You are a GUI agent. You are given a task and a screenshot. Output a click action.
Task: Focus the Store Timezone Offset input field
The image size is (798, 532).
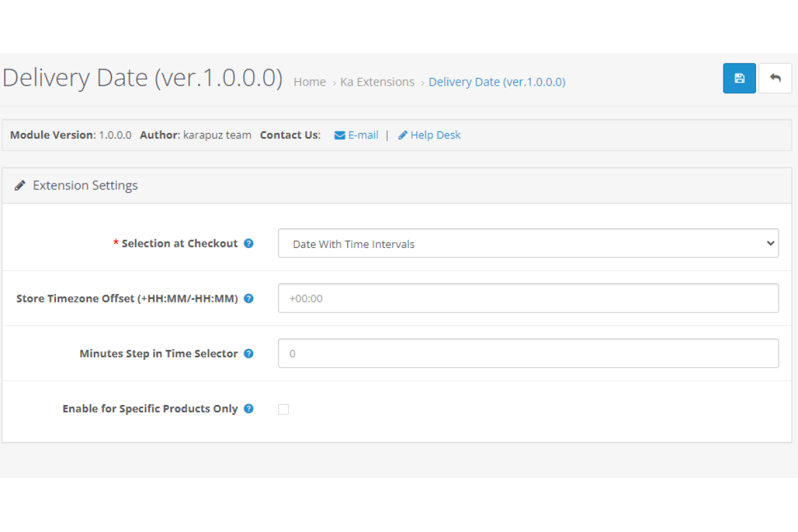click(x=528, y=299)
